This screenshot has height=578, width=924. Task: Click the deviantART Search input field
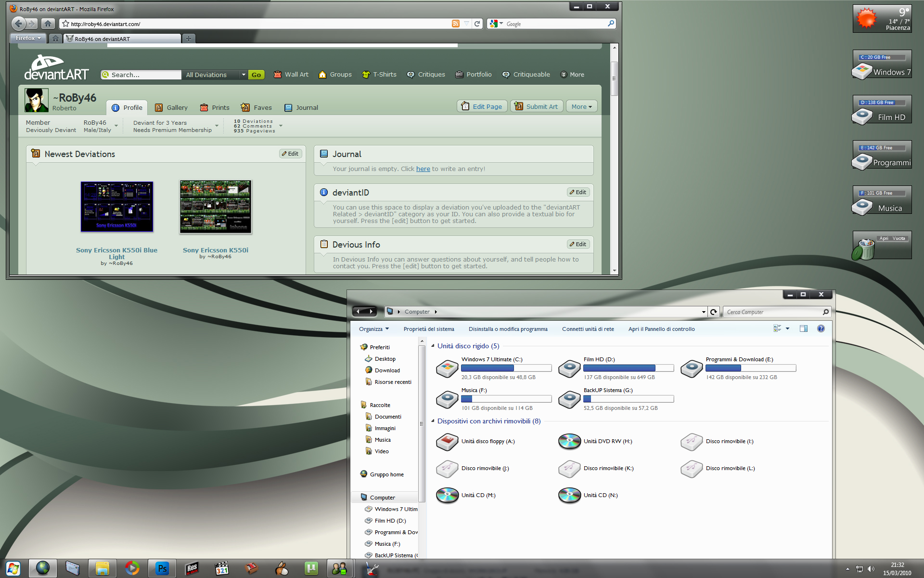141,75
